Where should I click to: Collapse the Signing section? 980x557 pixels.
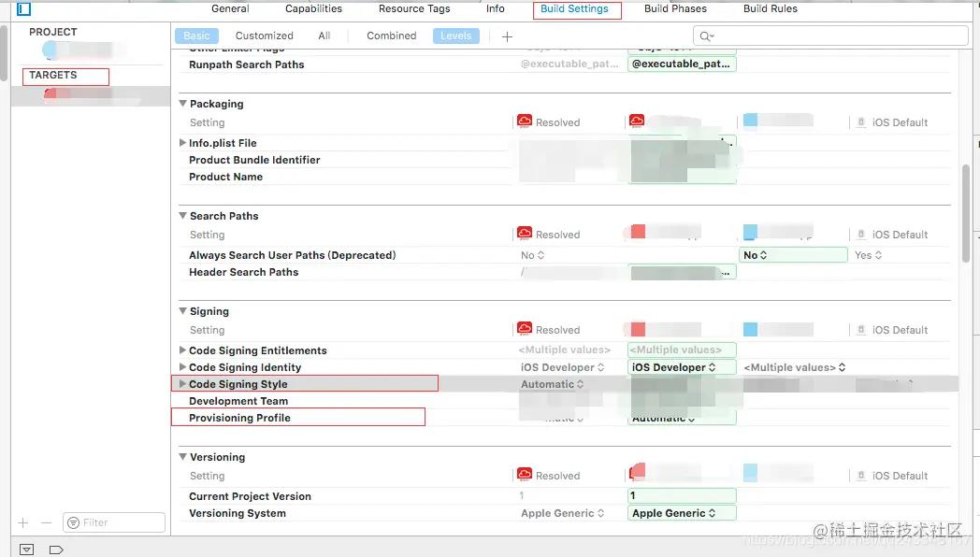pos(183,311)
